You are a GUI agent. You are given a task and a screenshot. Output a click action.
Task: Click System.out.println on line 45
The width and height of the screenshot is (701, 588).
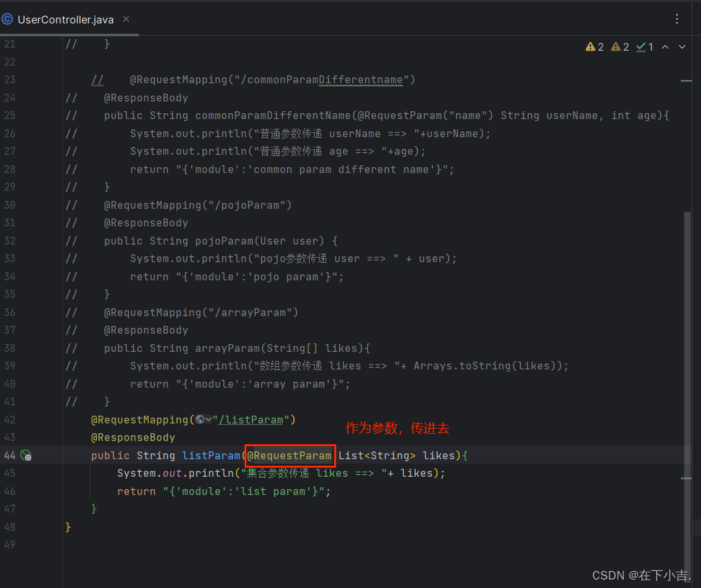coord(176,473)
